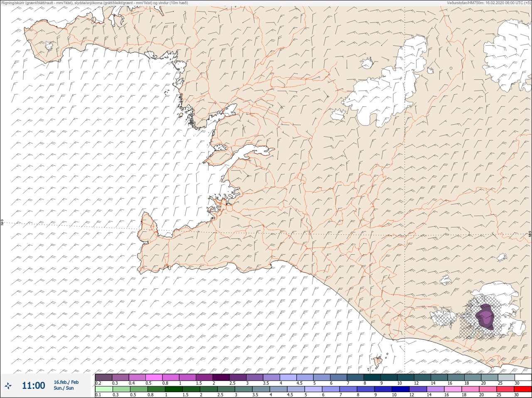Click the weekday text "Sun./ Sun"
Viewport: 532px width, 398px height.
[x=64, y=388]
